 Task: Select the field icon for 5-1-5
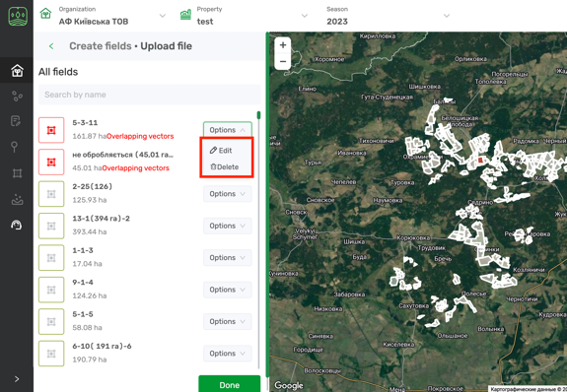[51, 321]
